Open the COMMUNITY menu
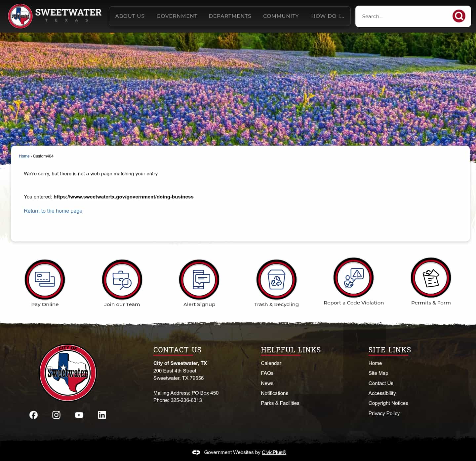This screenshot has height=461, width=476. (281, 16)
